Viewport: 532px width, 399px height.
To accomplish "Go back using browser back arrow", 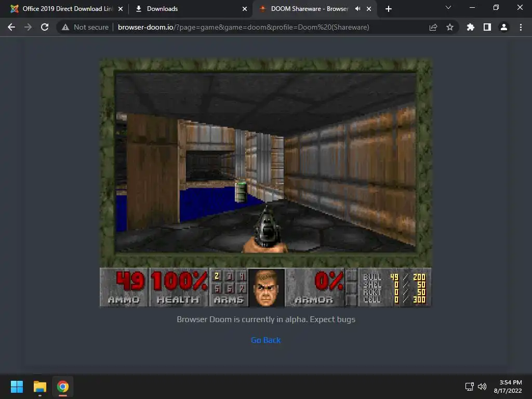I will 11,27.
